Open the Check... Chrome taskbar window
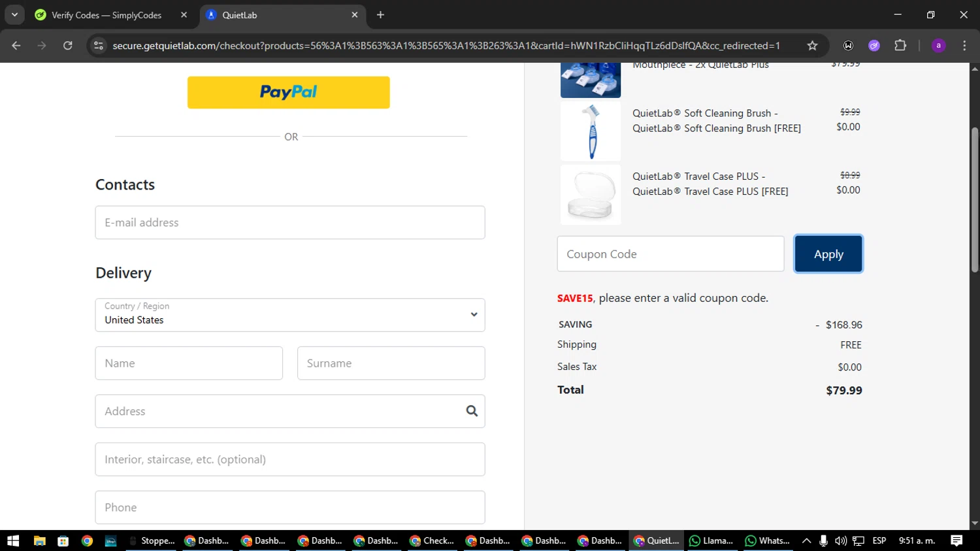The height and width of the screenshot is (551, 980). (432, 541)
